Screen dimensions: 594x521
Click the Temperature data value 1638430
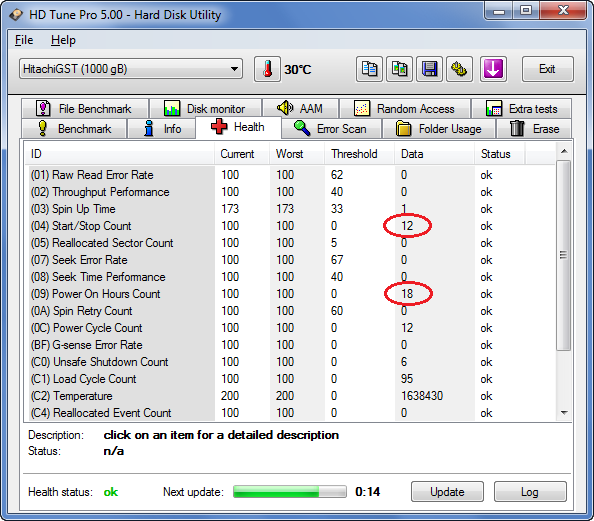click(x=422, y=396)
